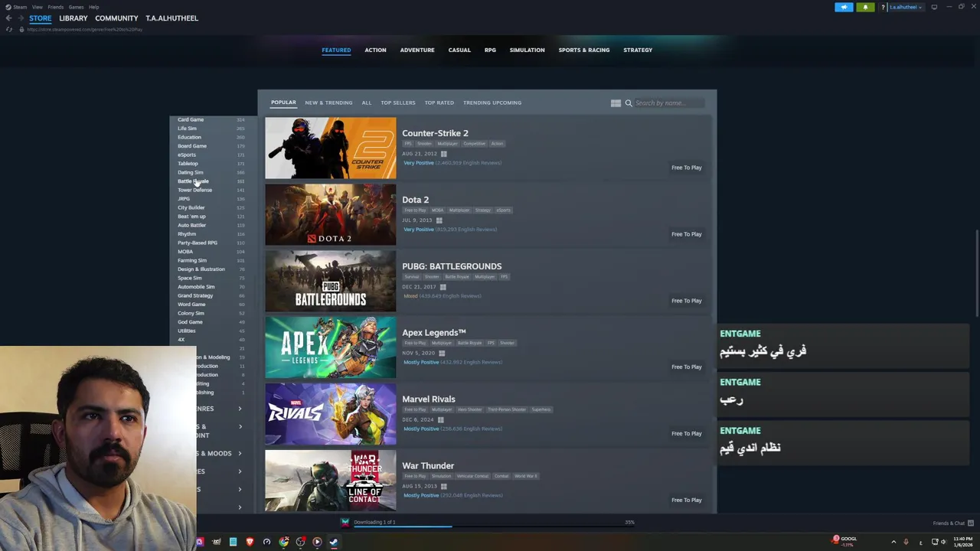Image resolution: width=980 pixels, height=551 pixels.
Task: Select the NEW & TRENDING list tab
Action: [x=328, y=103]
